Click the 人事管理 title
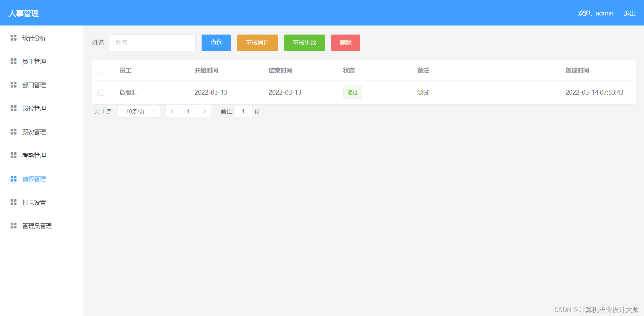This screenshot has height=316, width=644. pyautogui.click(x=23, y=13)
